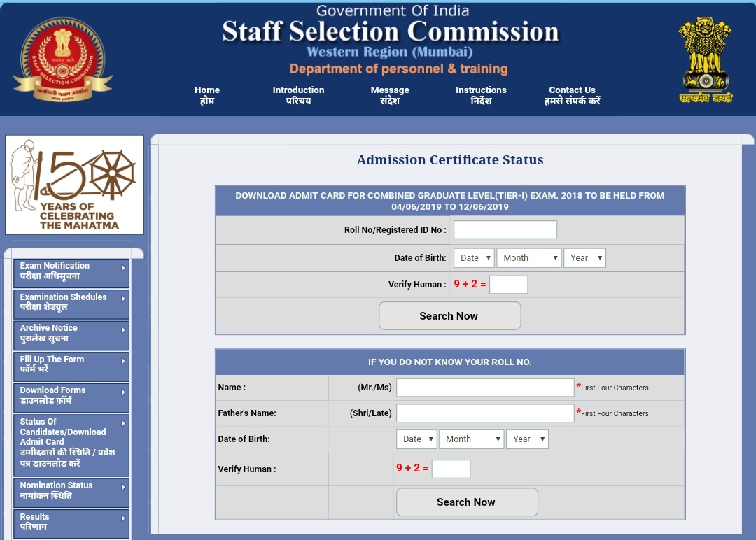Viewport: 756px width, 540px height.
Task: Open the Contact Us menu item
Action: [573, 95]
